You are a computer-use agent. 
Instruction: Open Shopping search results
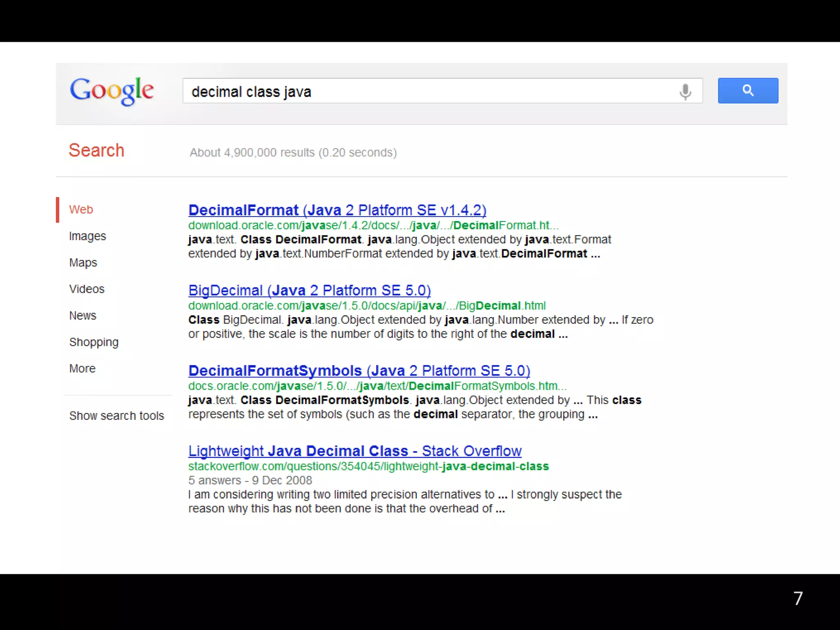[94, 342]
